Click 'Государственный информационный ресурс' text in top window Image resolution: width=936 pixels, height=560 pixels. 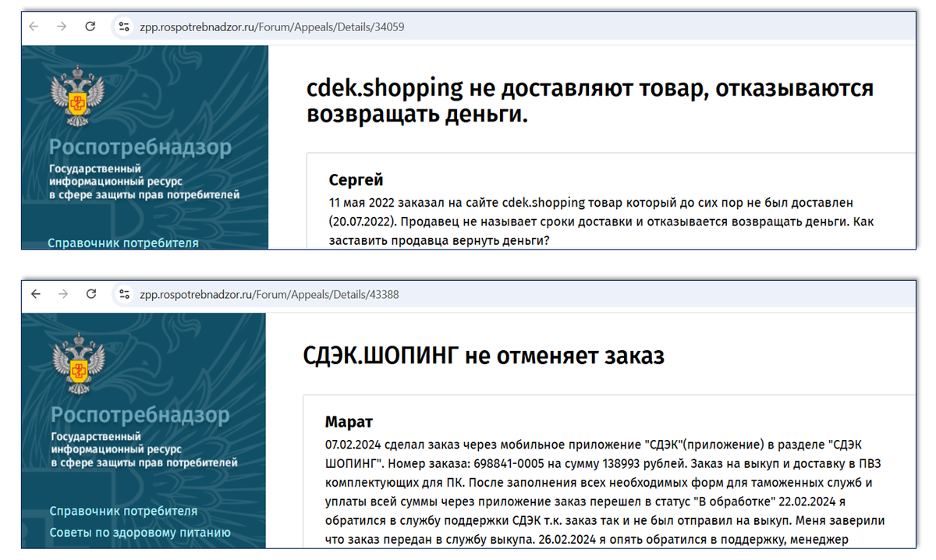(144, 182)
